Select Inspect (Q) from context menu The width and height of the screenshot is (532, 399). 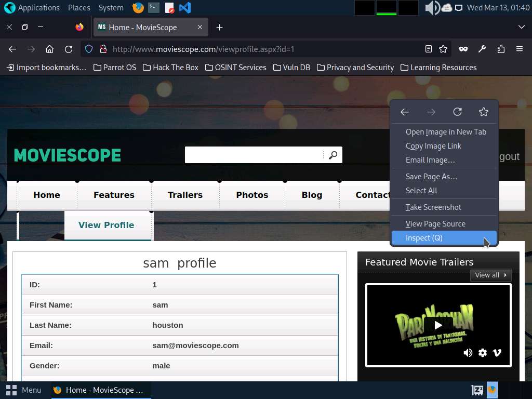point(424,238)
